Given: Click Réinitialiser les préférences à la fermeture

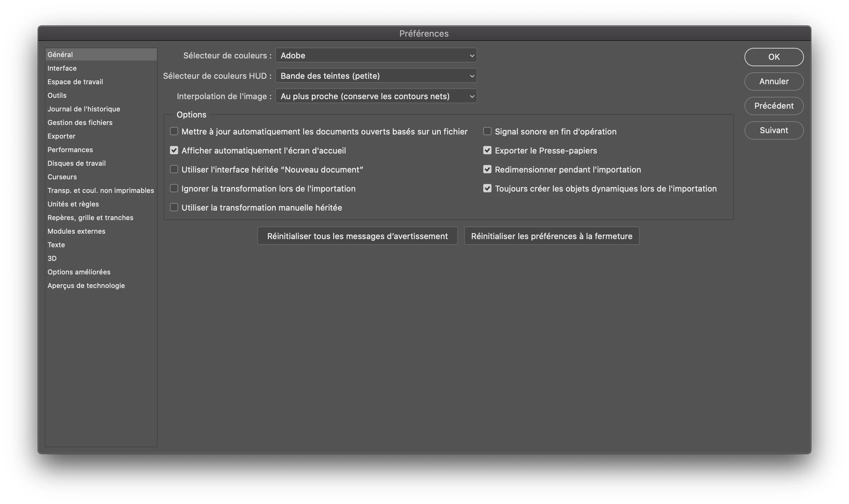Looking at the screenshot, I should (x=552, y=236).
